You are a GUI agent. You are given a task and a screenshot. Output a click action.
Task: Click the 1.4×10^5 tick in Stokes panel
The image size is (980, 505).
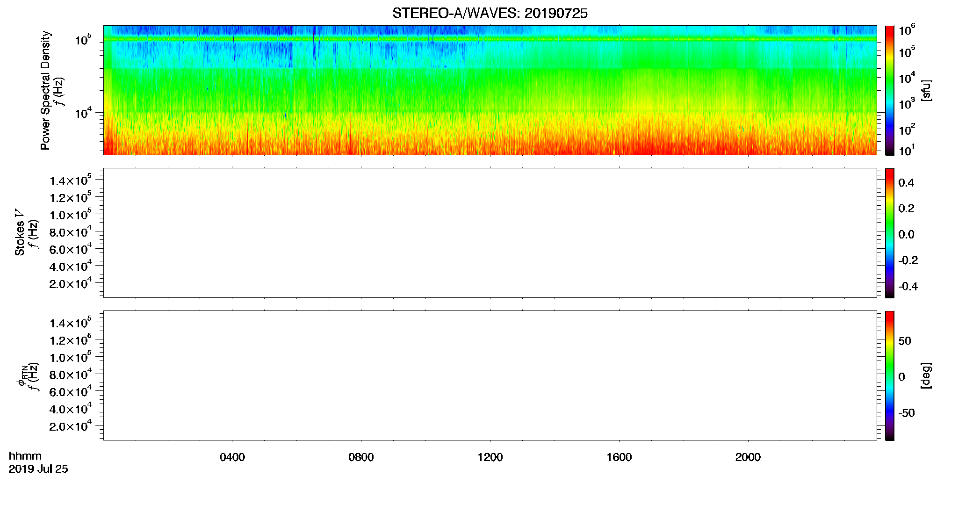[71, 180]
